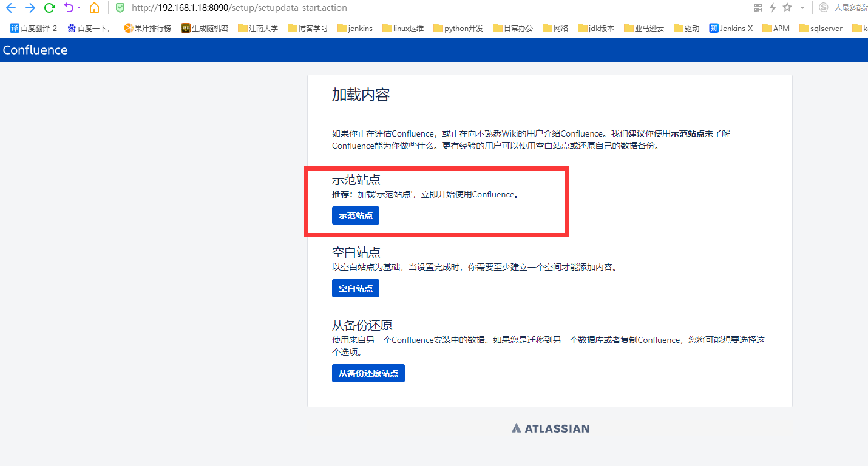Open the 驱动 bookmark folder
This screenshot has height=466, width=868.
pyautogui.click(x=687, y=28)
